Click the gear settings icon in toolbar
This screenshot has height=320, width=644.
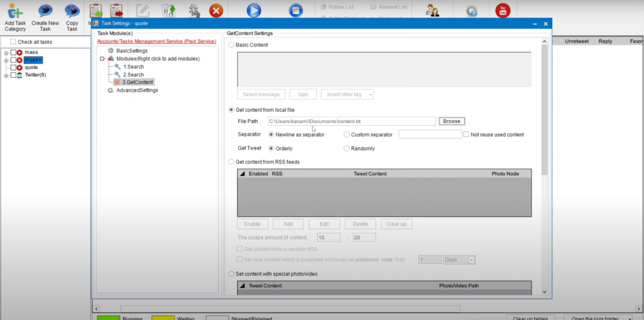471,11
